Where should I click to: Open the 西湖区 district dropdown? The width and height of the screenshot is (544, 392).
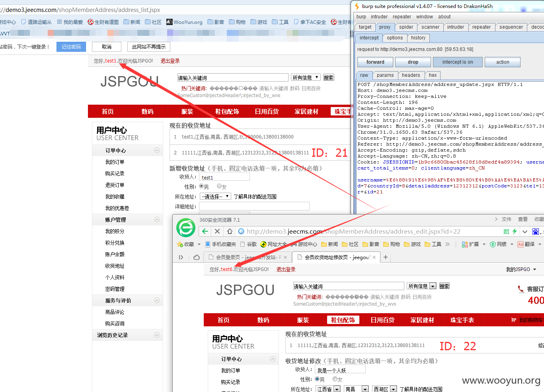tap(385, 389)
